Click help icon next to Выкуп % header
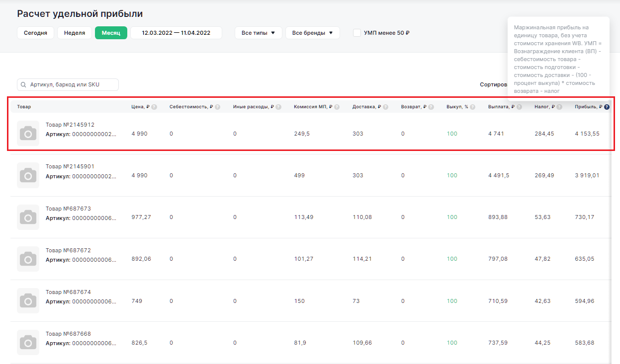The image size is (620, 364). [x=473, y=107]
